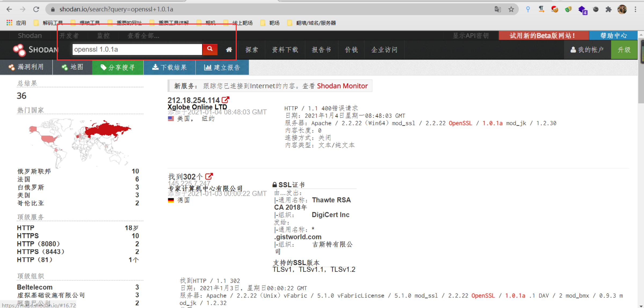Open the 价钱 pricing page
Image resolution: width=644 pixels, height=308 pixels.
[351, 50]
